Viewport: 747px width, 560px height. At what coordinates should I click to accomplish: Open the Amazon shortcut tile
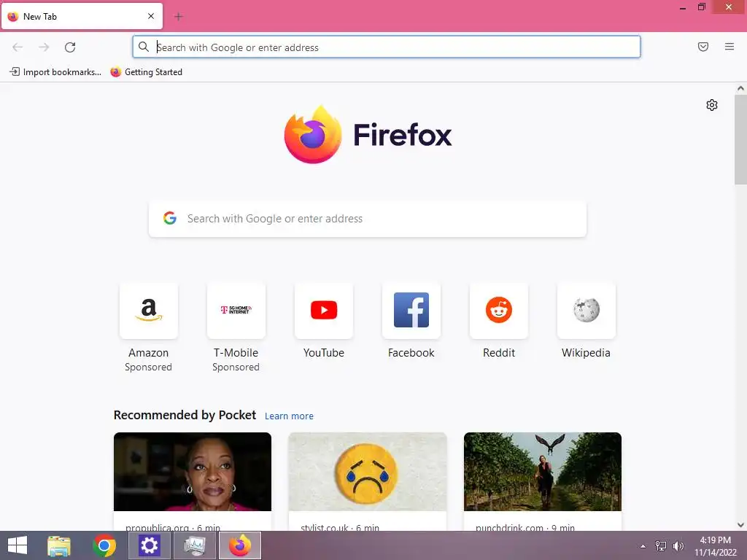tap(149, 311)
